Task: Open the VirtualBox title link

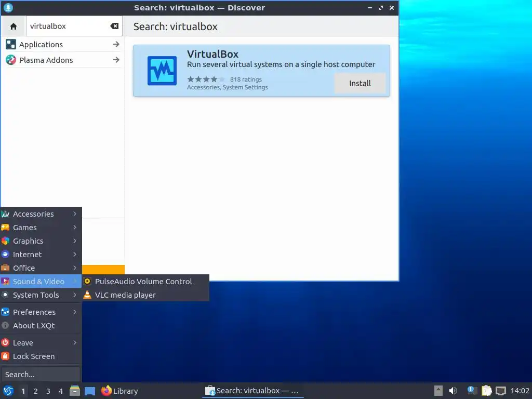Action: pos(212,54)
